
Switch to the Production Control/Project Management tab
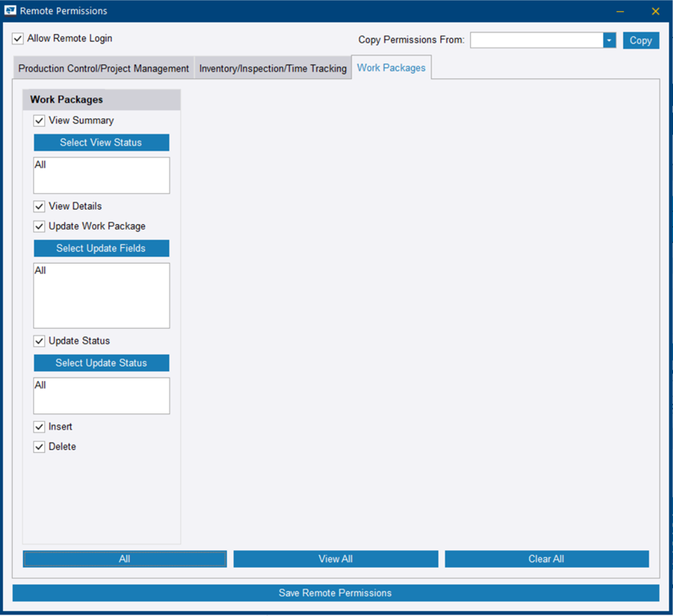coord(102,68)
